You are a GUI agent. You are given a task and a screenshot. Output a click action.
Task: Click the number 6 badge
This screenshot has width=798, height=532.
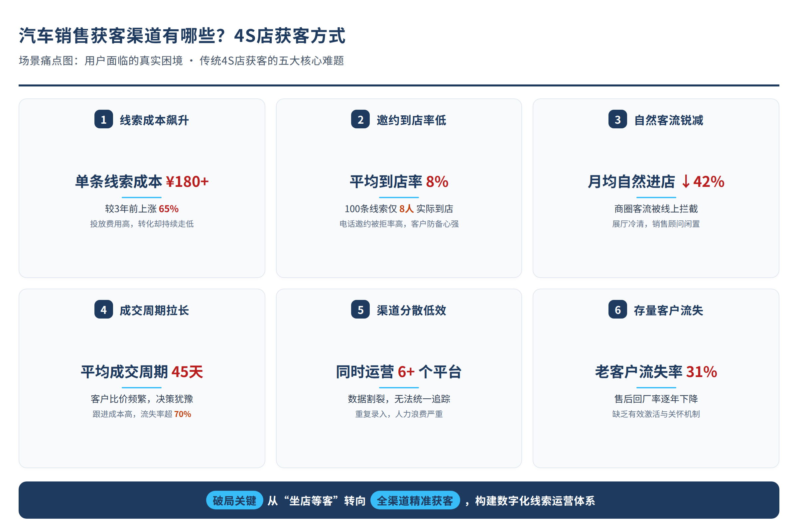617,310
